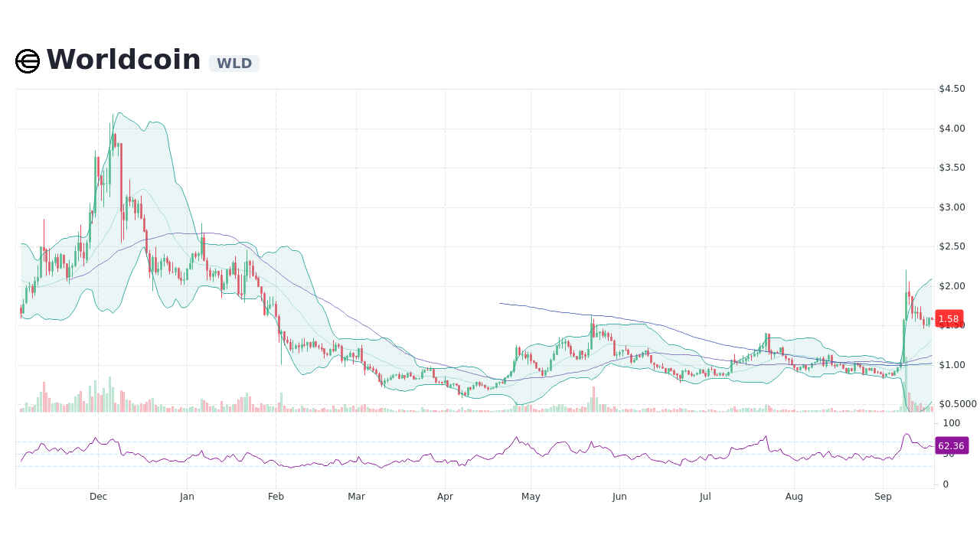The width and height of the screenshot is (980, 551).
Task: Open the Worldcoin title heading options
Action: coord(123,59)
